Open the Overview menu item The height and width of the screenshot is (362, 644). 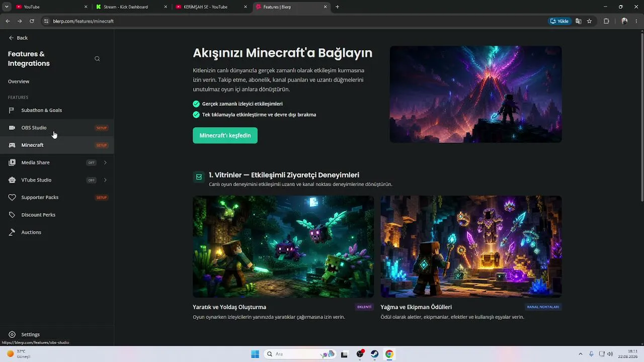[x=19, y=81]
